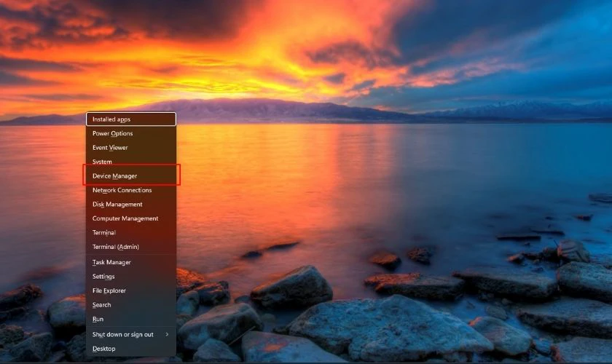Launch Terminal

[x=130, y=232]
